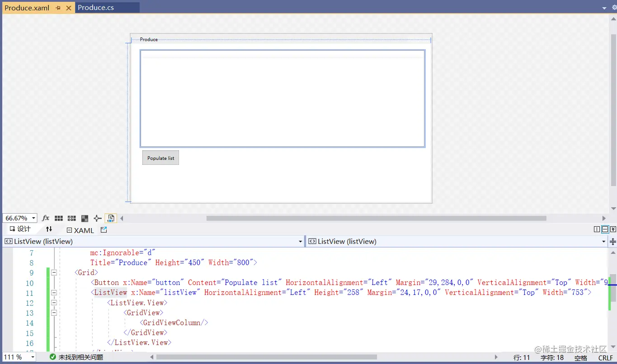
Task: Collapse ListView.View on line 12
Action: point(54,303)
